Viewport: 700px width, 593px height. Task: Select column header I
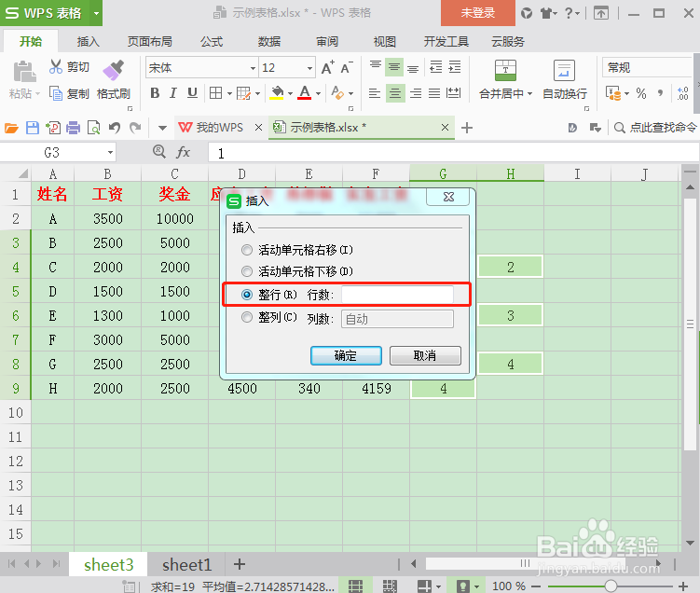(x=577, y=173)
